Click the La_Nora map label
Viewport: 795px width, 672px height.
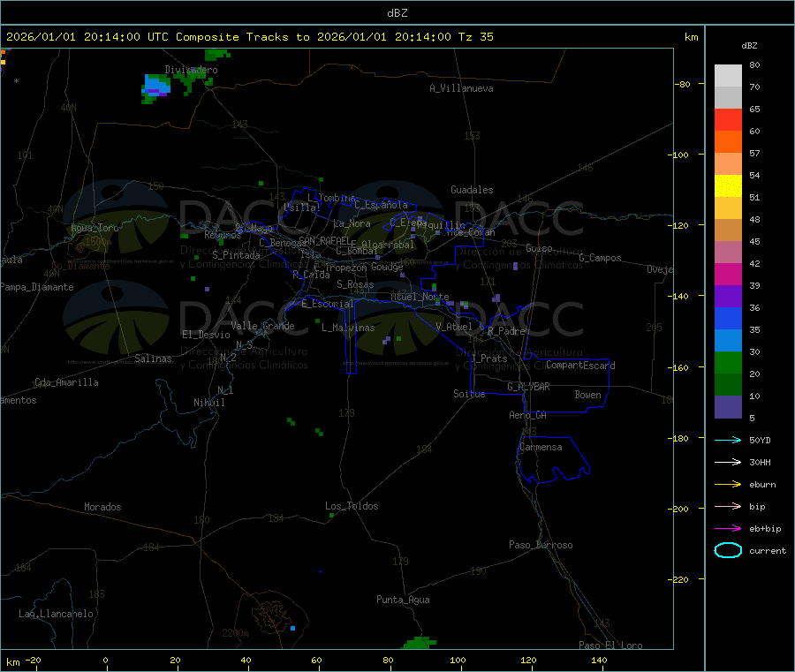click(352, 223)
